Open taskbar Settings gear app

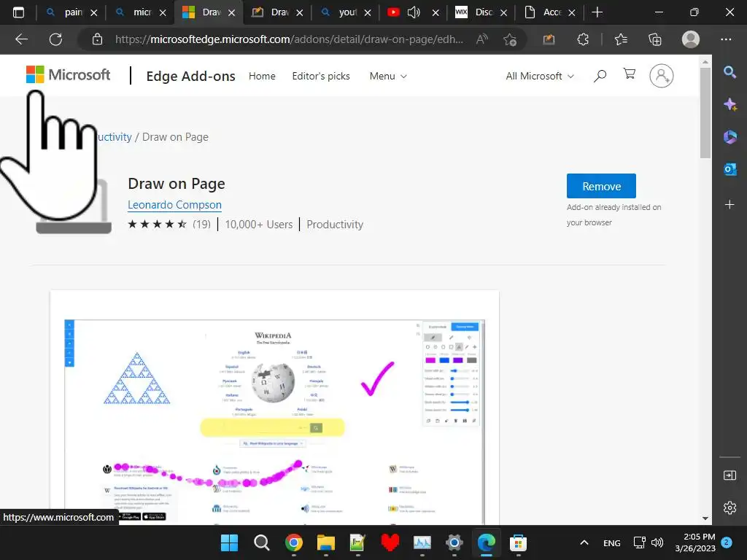[x=454, y=542]
